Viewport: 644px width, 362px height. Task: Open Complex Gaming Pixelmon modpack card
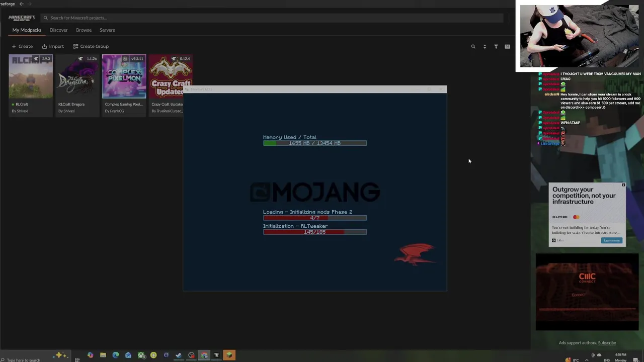click(x=124, y=85)
